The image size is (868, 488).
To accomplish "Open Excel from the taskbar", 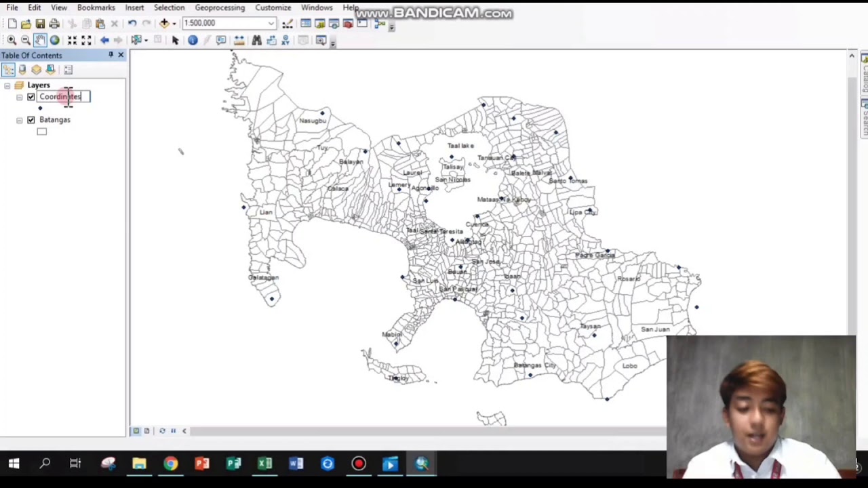I will point(264,464).
